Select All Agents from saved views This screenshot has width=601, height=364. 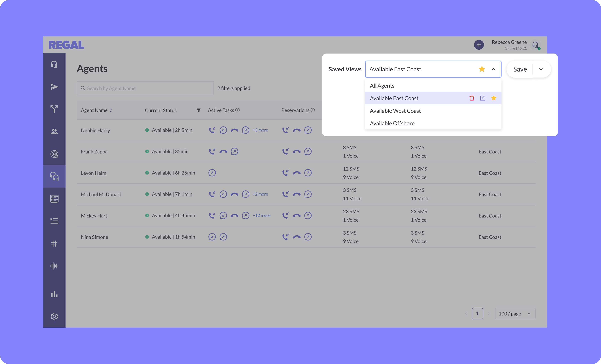[382, 86]
